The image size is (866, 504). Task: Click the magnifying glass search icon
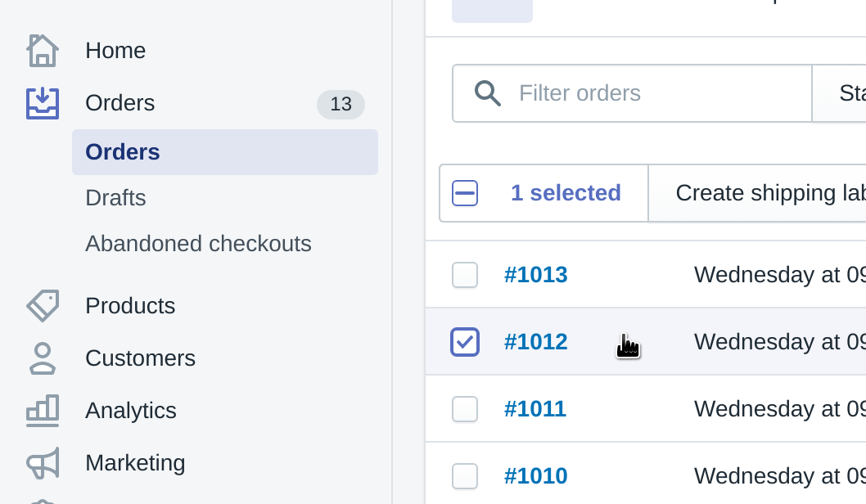click(x=487, y=92)
